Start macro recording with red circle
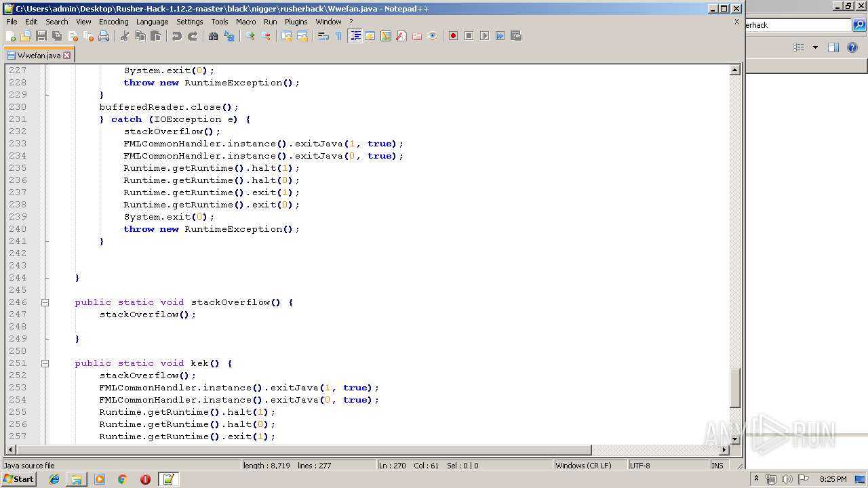The image size is (868, 488). click(453, 36)
